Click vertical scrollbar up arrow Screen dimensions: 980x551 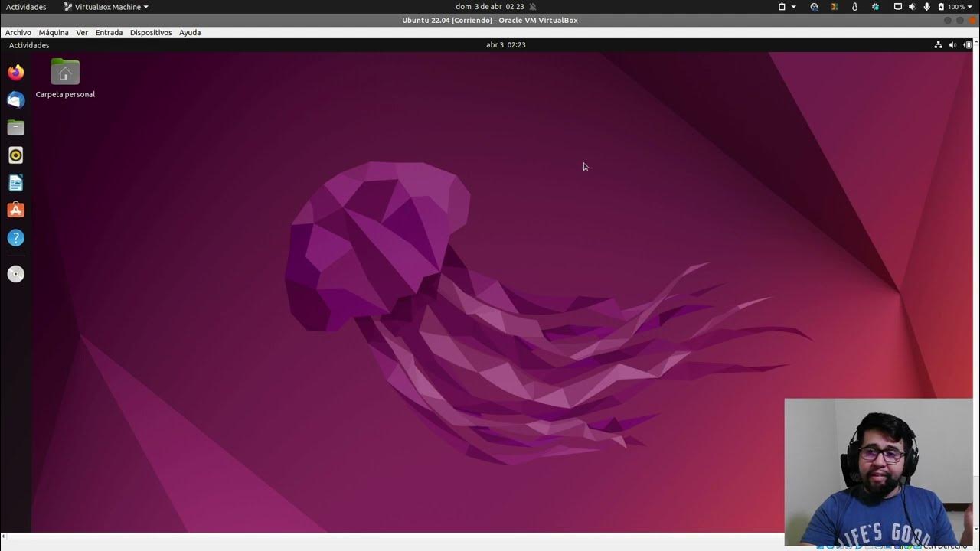pyautogui.click(x=976, y=42)
